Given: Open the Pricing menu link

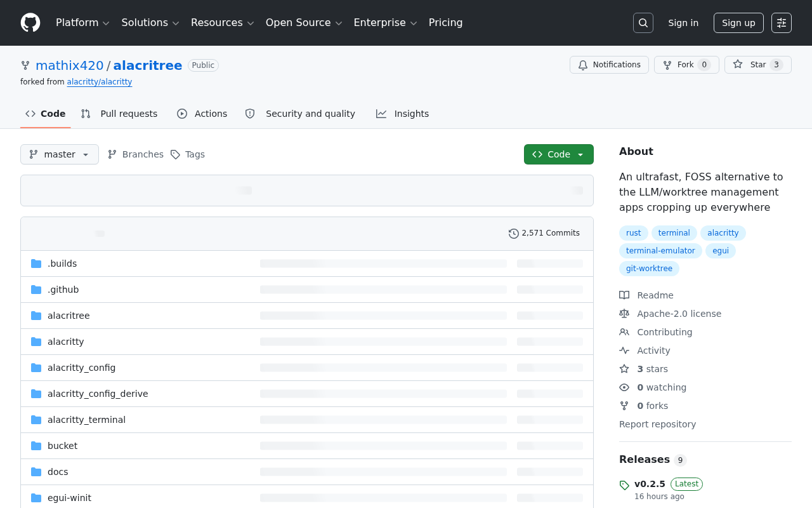Looking at the screenshot, I should click(446, 23).
